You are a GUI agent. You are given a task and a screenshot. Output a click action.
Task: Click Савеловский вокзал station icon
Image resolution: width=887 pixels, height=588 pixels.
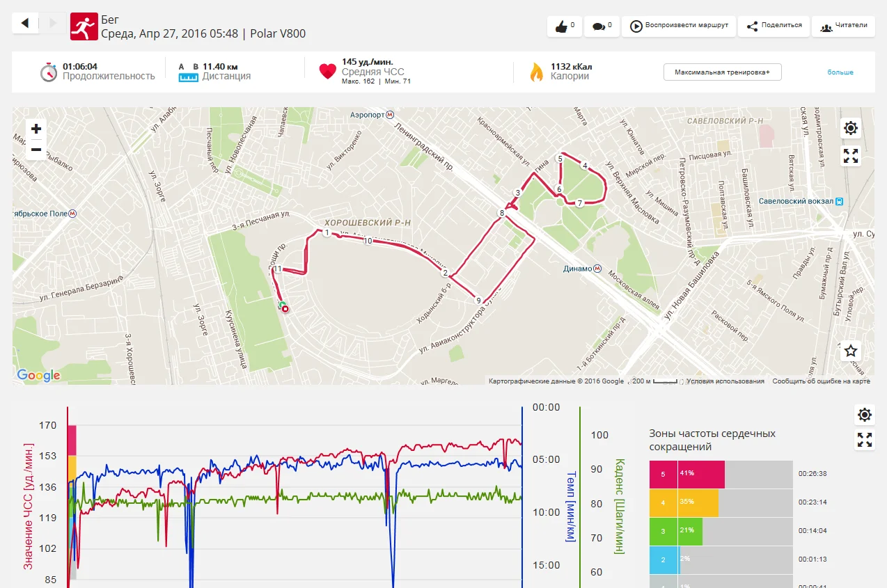point(840,201)
